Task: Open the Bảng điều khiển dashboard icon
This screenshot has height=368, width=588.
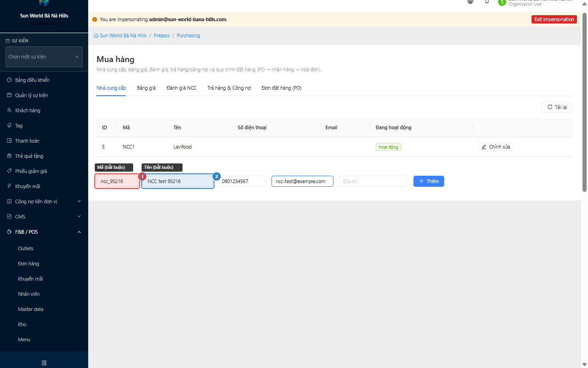Action: tap(9, 80)
